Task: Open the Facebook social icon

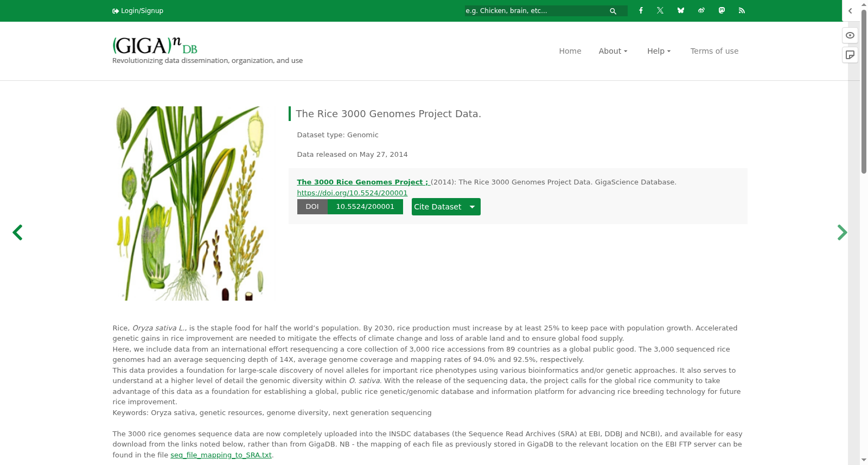Action: click(641, 10)
